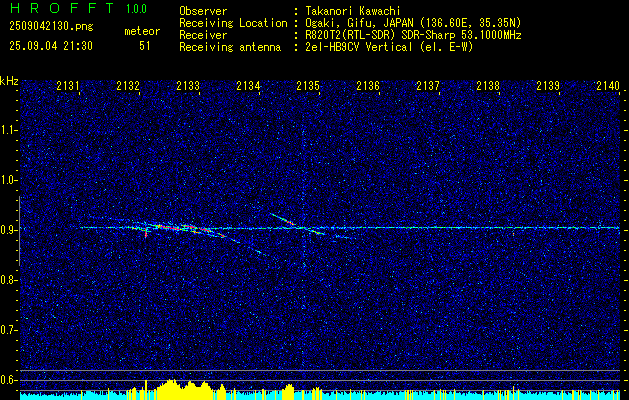Image resolution: width=629 pixels, height=400 pixels.
Task: Click the filename 2509042130.png
Action: pyautogui.click(x=51, y=26)
